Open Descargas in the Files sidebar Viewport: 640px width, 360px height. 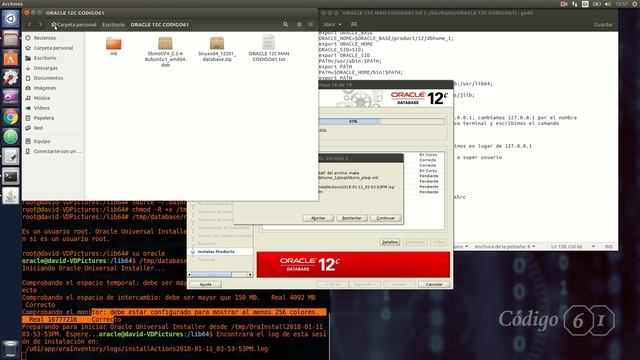[x=45, y=68]
